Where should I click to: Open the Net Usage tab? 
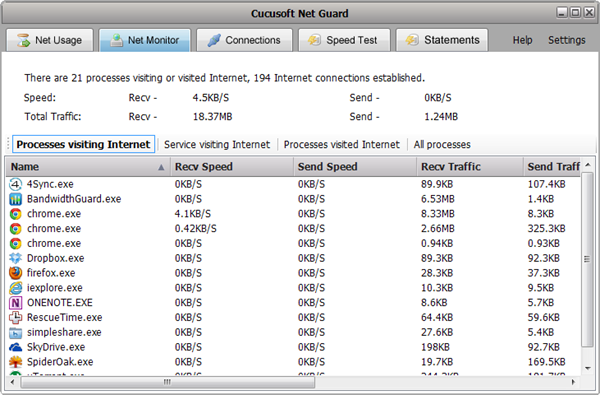click(50, 40)
